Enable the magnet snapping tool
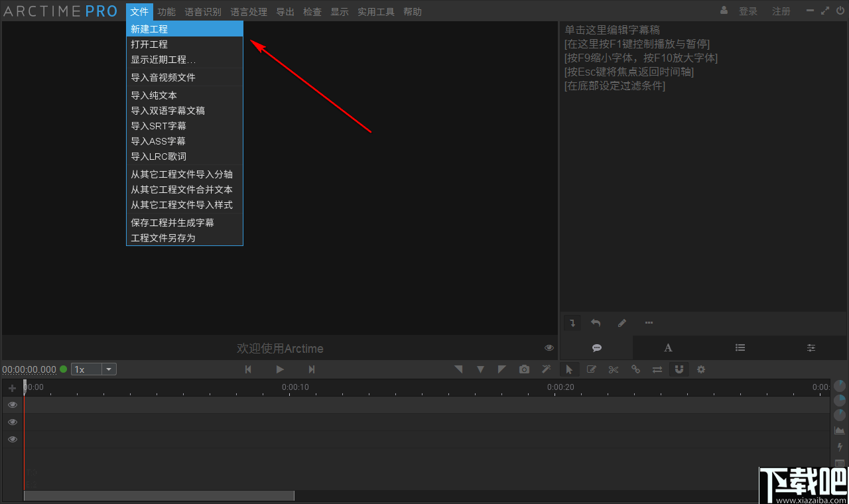This screenshot has height=504, width=849. click(679, 369)
